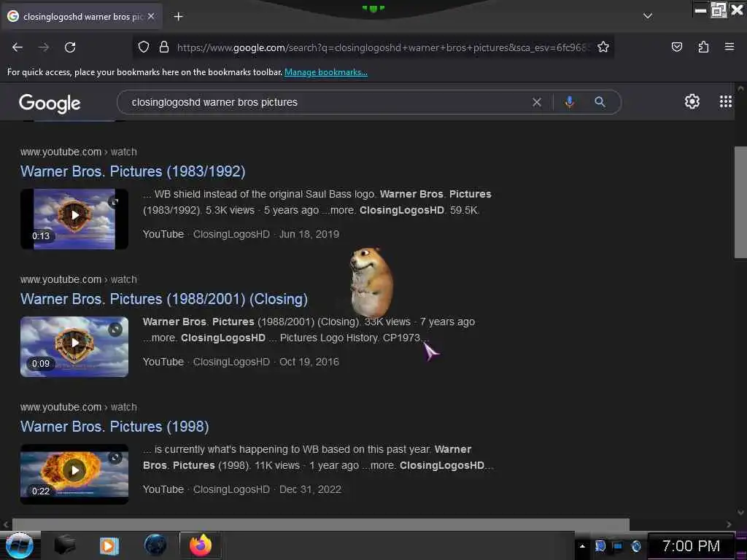
Task: Open the 7:00 PM taskbar clock
Action: (x=691, y=546)
